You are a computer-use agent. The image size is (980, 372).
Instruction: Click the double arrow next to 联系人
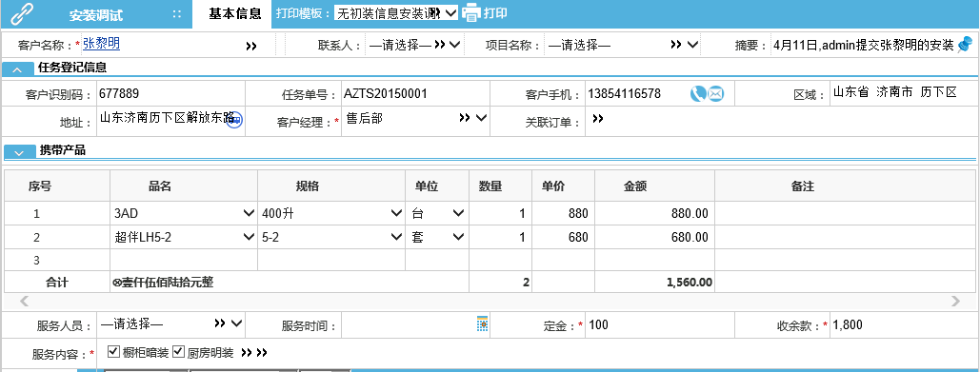(x=440, y=45)
